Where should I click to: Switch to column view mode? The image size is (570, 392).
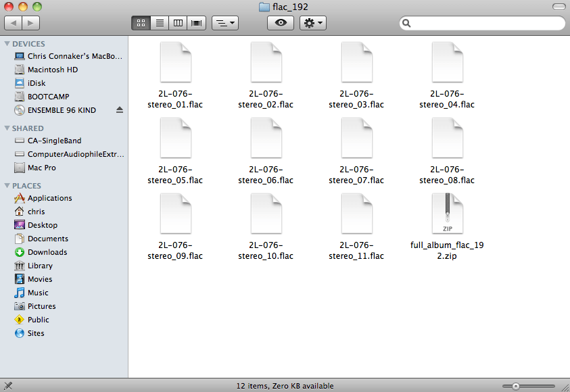pyautogui.click(x=178, y=23)
